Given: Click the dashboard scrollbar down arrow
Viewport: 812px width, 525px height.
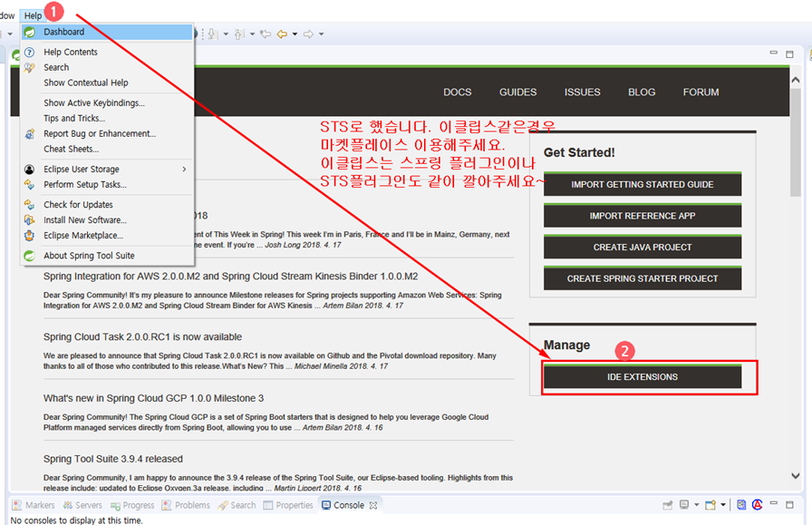Looking at the screenshot, I should pos(796,476).
